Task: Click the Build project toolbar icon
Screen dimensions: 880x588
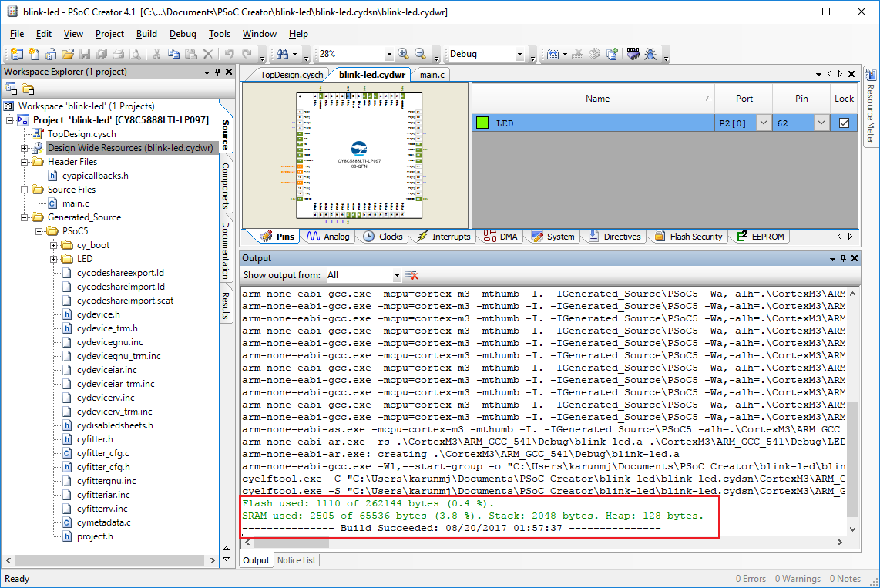Action: pyautogui.click(x=553, y=54)
